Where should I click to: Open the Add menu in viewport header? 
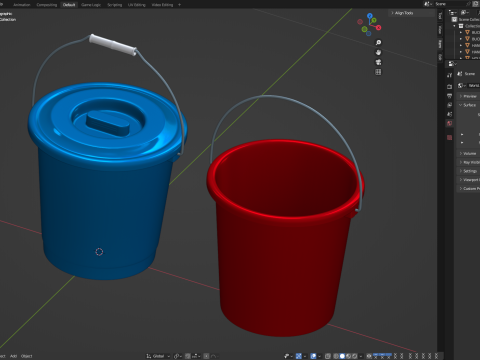[x=13, y=356]
